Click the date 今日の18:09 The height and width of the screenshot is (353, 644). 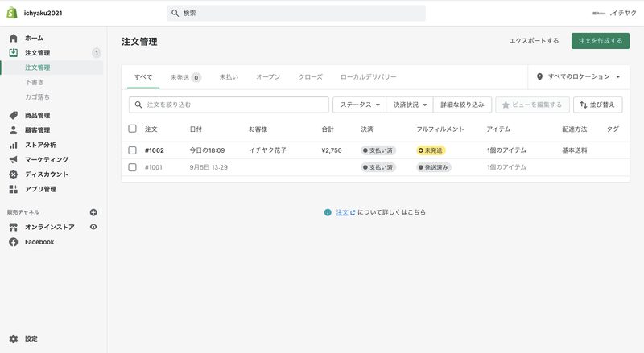tap(208, 150)
